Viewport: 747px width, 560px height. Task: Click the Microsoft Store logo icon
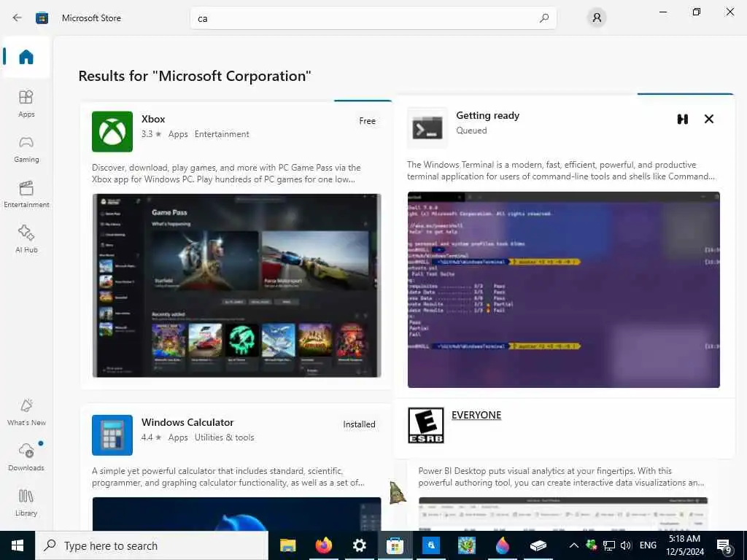click(42, 18)
